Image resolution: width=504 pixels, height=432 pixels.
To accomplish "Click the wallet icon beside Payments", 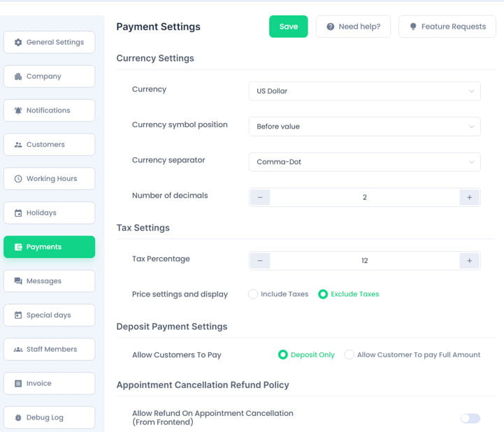I will [x=18, y=247].
